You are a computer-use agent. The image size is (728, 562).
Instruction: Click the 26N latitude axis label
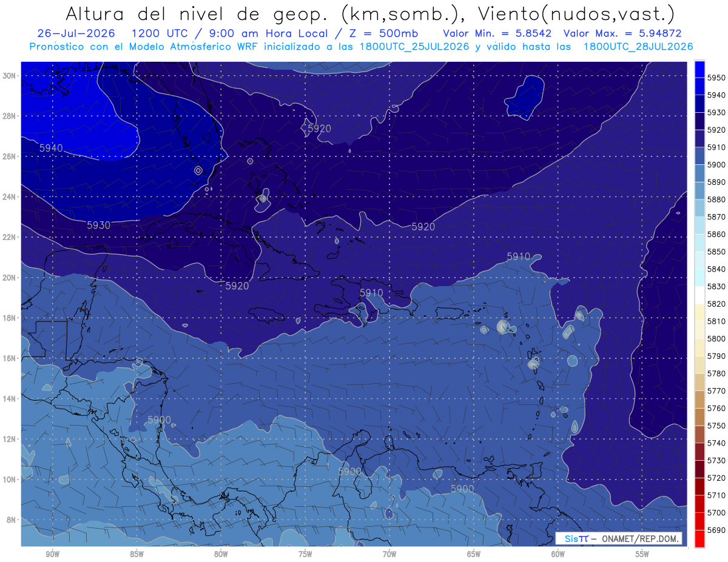tap(10, 156)
